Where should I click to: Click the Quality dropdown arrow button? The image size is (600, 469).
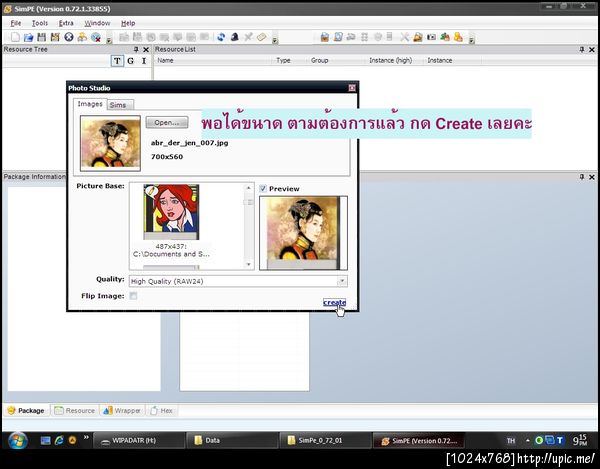pyautogui.click(x=342, y=281)
